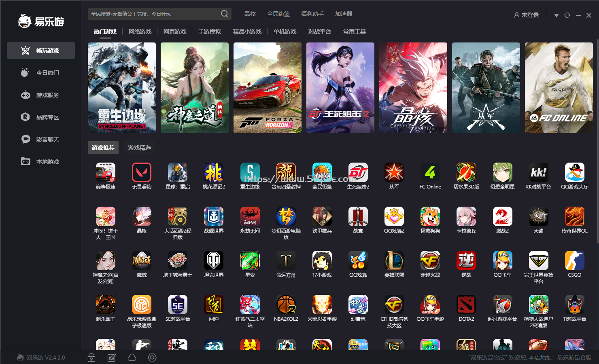Open the 永劫无间 game icon

tap(250, 216)
